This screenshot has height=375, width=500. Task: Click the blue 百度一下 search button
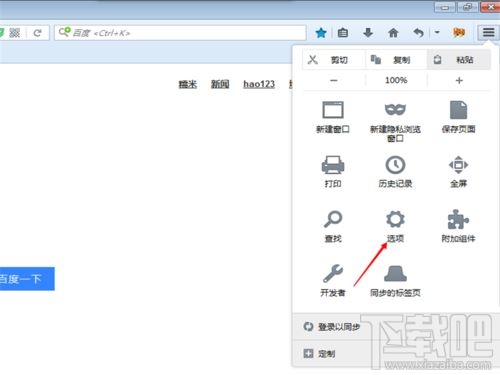point(27,279)
